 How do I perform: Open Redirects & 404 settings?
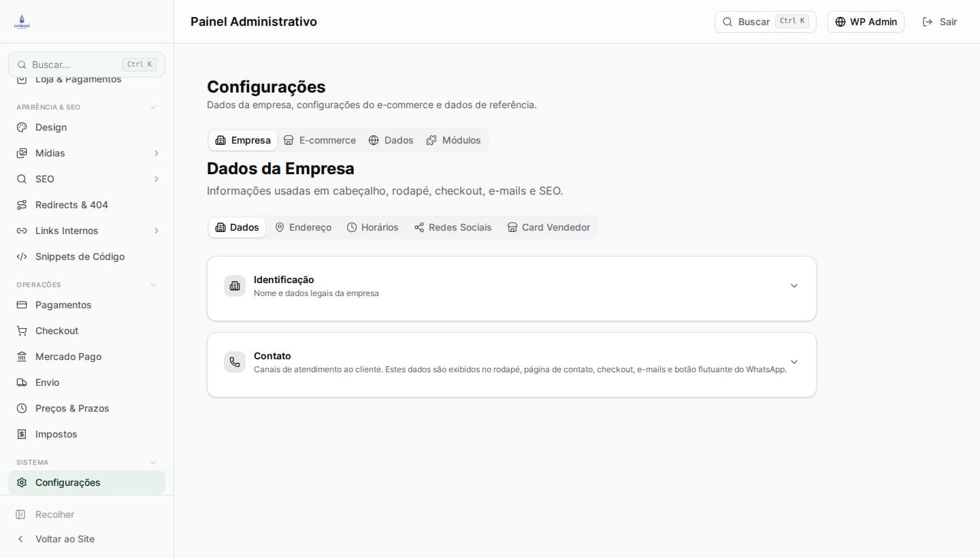click(71, 205)
